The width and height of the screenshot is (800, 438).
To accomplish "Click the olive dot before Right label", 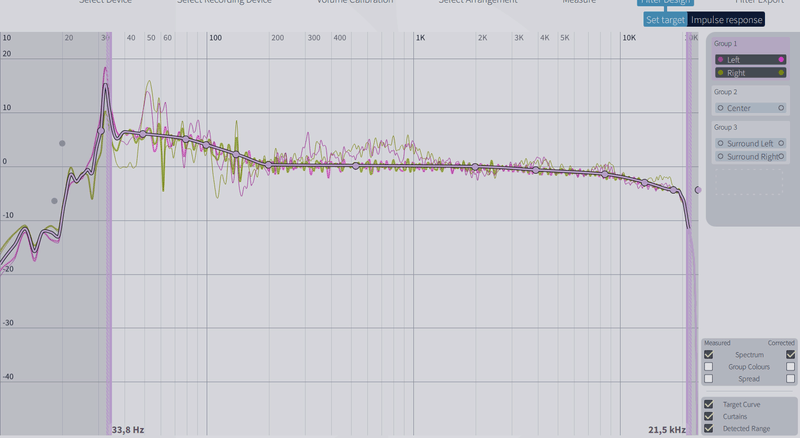I will tap(720, 73).
